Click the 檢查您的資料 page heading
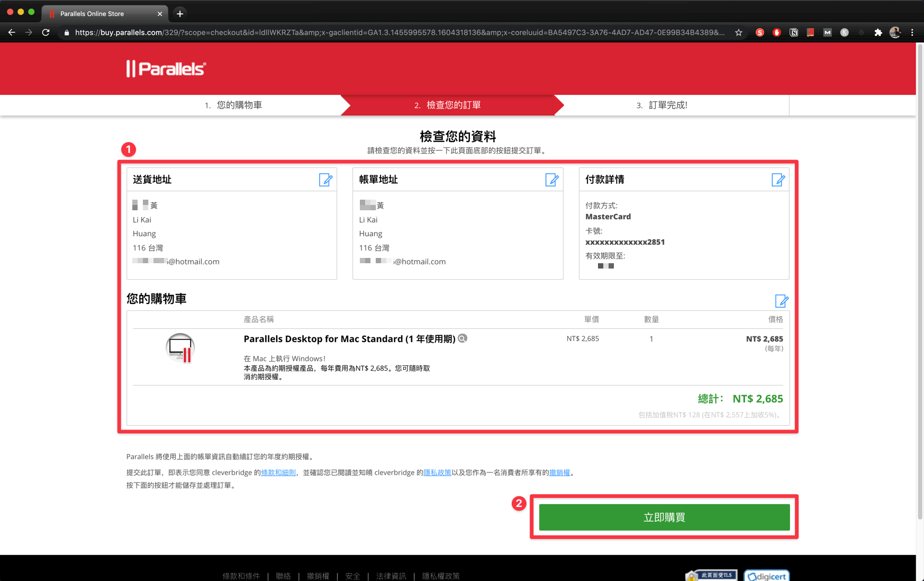 (458, 136)
